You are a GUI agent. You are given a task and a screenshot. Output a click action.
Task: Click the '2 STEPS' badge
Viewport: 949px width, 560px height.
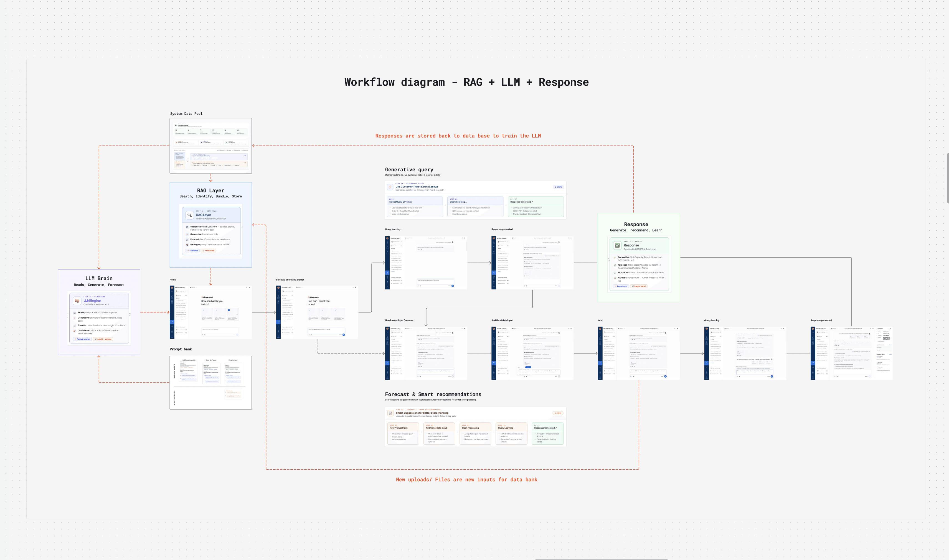558,187
